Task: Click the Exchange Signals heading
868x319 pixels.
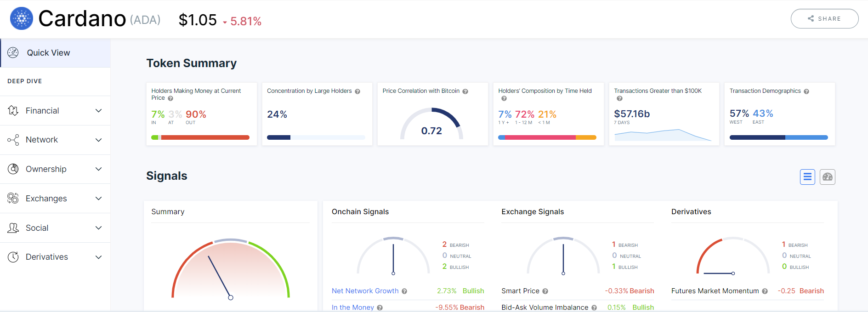Action: (x=533, y=212)
